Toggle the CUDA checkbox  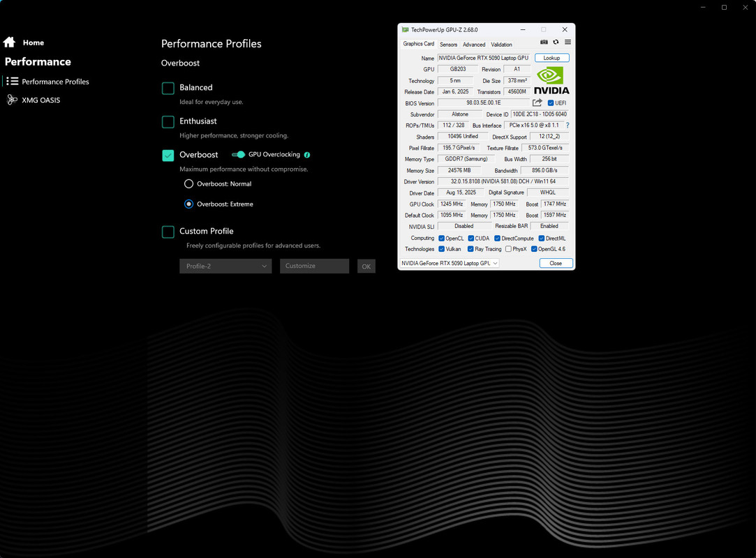470,238
